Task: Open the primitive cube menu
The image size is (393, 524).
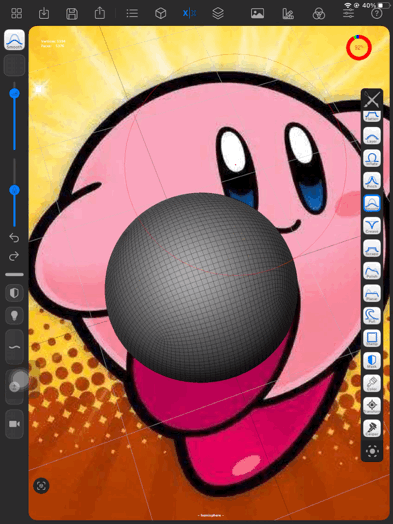Action: 161,13
